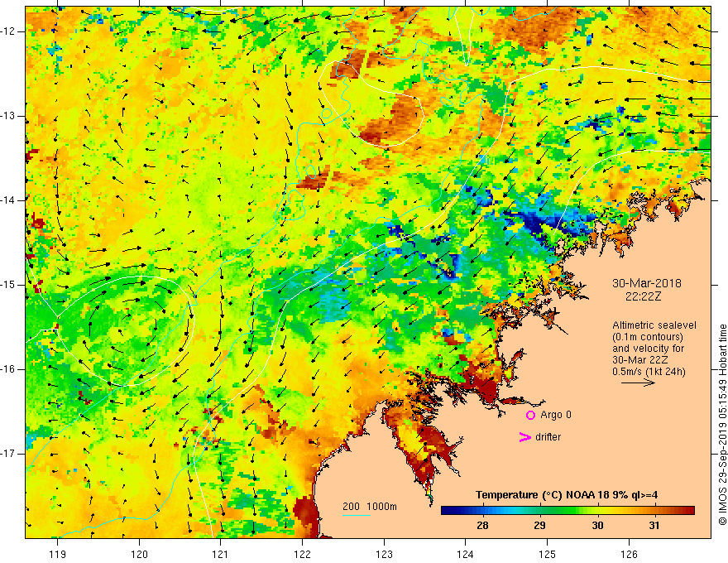Click the latitude axis label -16
This screenshot has height=563, width=728.
8,369
